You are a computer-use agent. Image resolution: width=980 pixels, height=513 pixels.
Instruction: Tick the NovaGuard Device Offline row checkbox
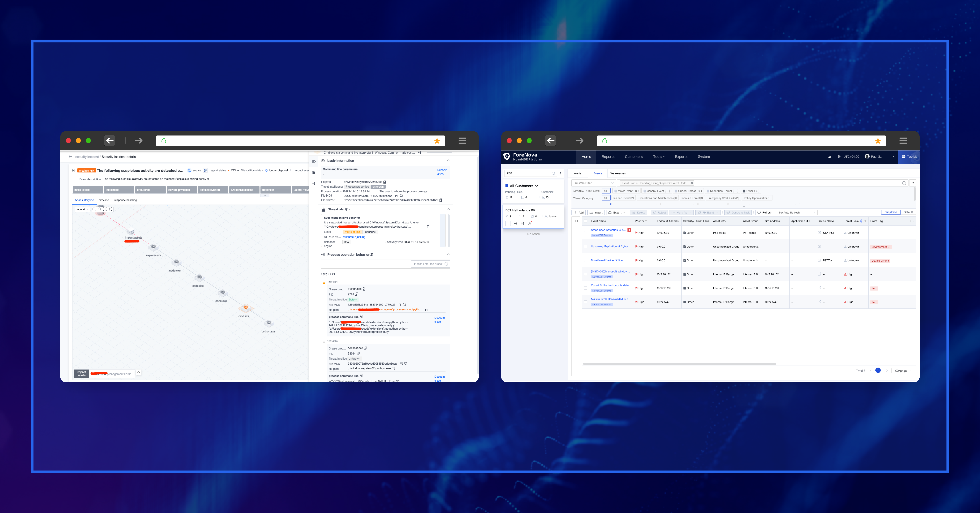585,261
